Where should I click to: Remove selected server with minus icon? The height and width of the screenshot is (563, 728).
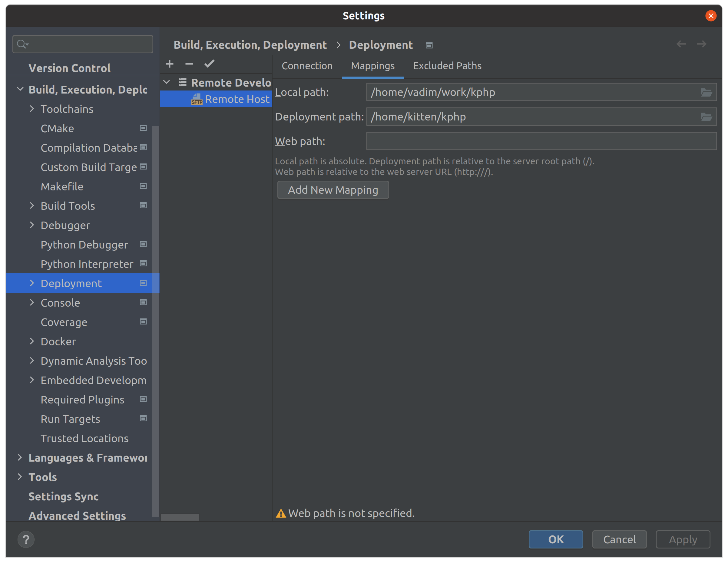click(x=189, y=64)
